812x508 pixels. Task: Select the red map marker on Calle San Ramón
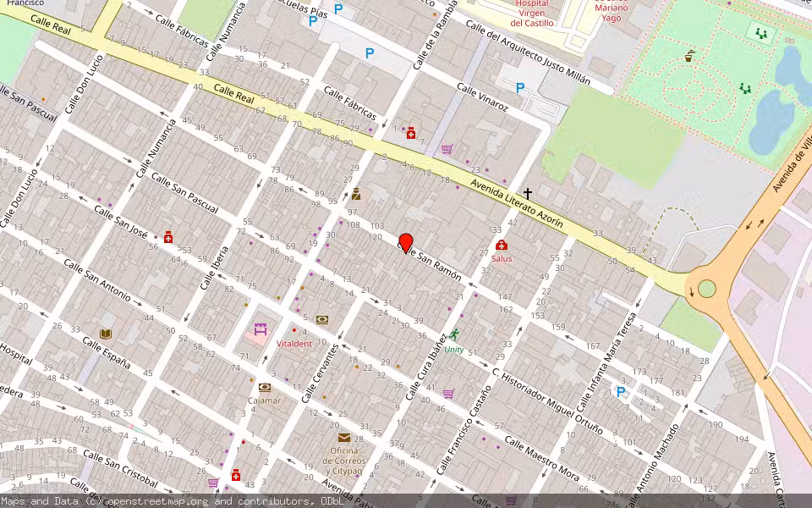pos(405,240)
